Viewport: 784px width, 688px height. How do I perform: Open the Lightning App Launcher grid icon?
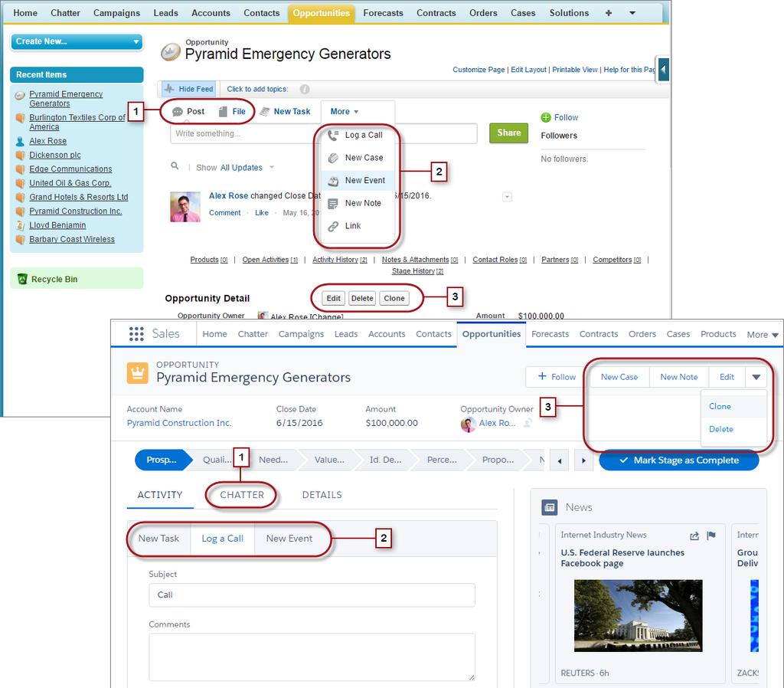click(136, 334)
